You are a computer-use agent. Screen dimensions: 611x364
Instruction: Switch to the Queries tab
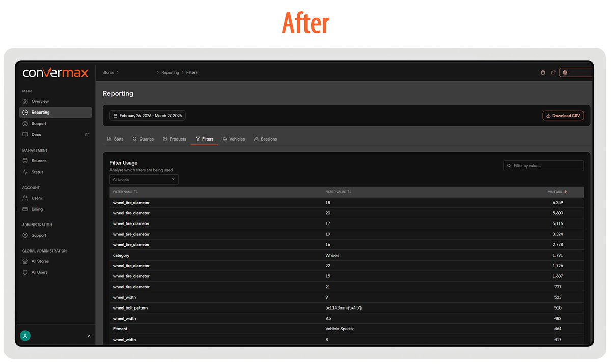click(x=143, y=139)
